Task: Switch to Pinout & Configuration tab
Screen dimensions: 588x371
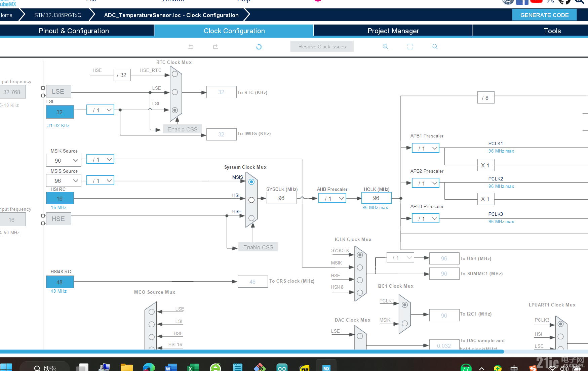Action: click(x=77, y=31)
